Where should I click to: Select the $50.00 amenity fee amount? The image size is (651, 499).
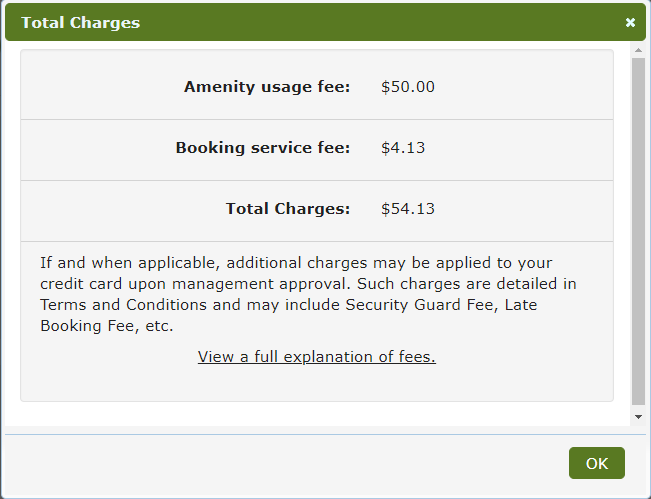tap(408, 87)
